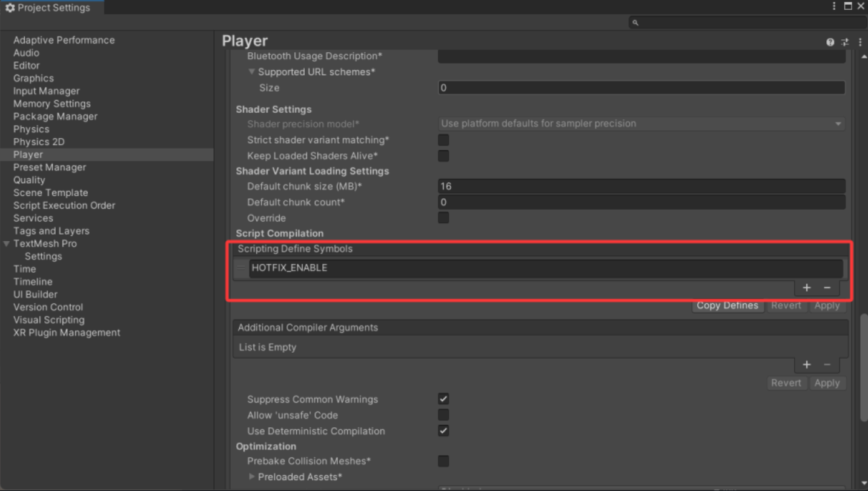Click Apply under Additional Compiler Arguments
Screen dimensions: 868x491
coord(827,383)
